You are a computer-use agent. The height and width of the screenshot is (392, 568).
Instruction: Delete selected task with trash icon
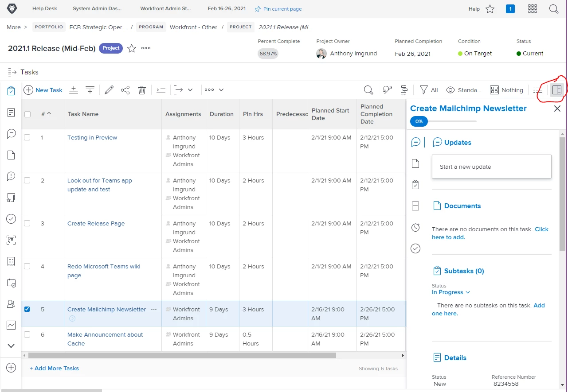(142, 90)
